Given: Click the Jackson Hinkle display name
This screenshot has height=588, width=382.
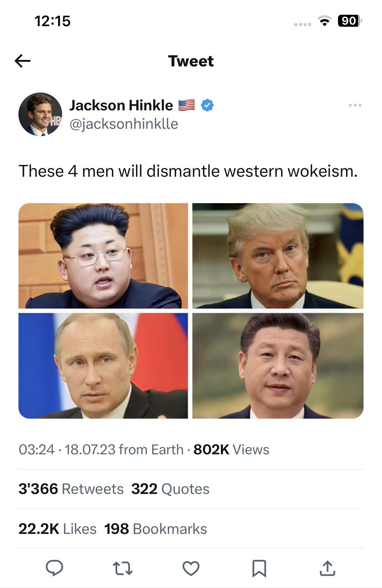Looking at the screenshot, I should pyautogui.click(x=121, y=105).
